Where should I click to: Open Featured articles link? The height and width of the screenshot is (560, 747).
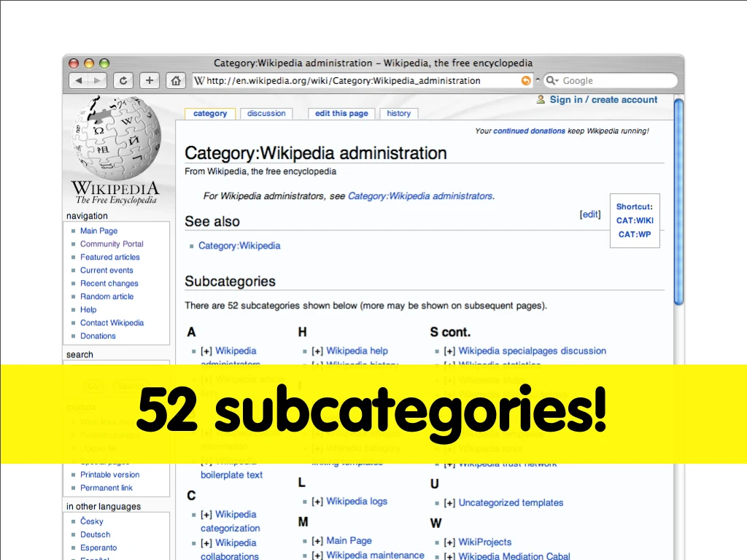[110, 257]
